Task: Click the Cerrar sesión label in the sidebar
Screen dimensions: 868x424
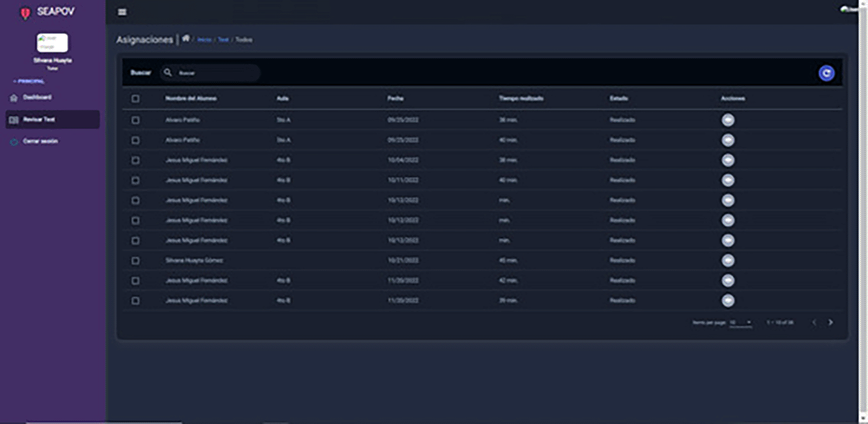Action: 40,141
